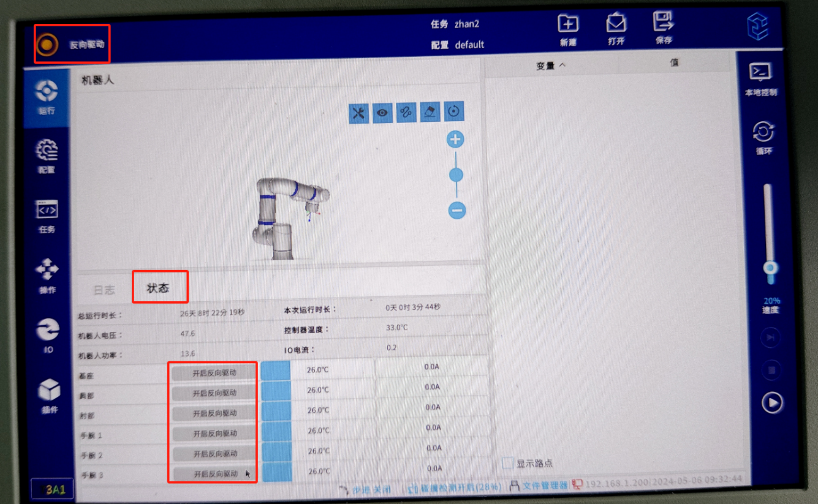The image size is (818, 504).
Task: Toggle 循环 loop mode
Action: coord(763,133)
